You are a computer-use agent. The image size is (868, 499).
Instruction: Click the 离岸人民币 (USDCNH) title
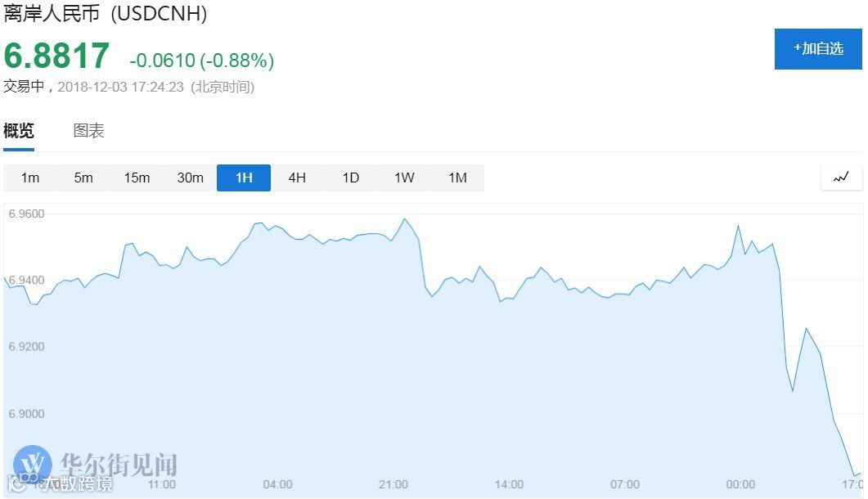[x=106, y=14]
